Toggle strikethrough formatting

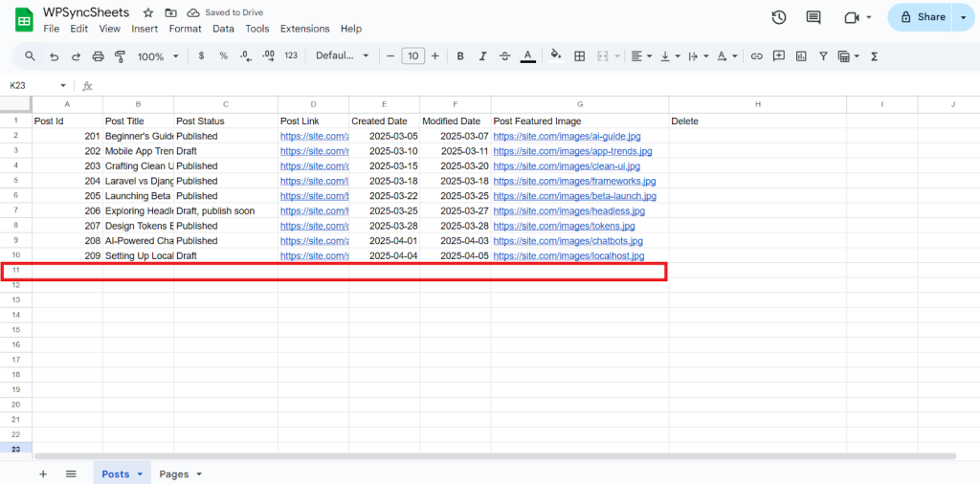505,56
